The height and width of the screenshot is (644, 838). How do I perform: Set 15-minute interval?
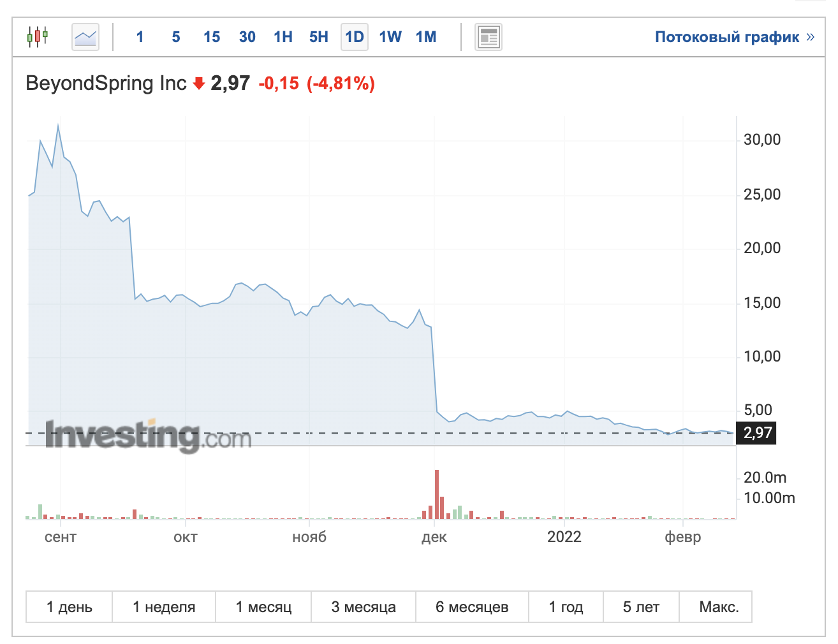(212, 37)
